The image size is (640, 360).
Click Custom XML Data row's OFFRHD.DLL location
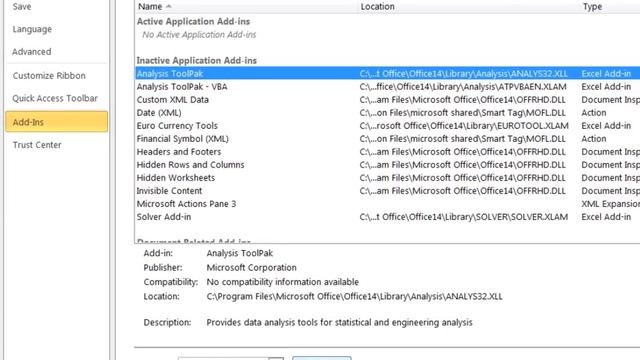click(x=463, y=100)
